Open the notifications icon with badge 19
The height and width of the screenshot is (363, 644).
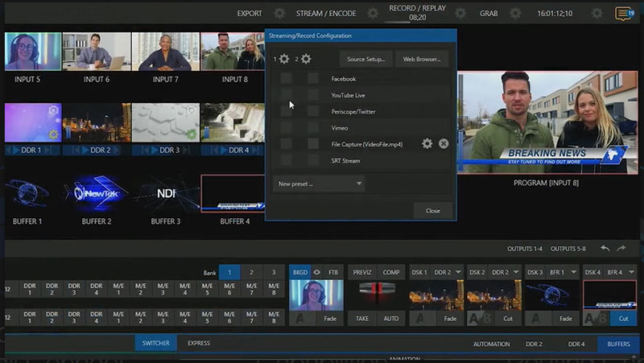(623, 14)
